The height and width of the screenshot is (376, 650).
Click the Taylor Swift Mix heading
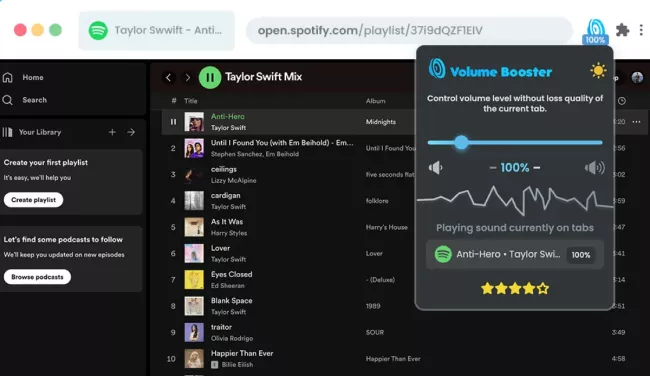click(x=263, y=77)
